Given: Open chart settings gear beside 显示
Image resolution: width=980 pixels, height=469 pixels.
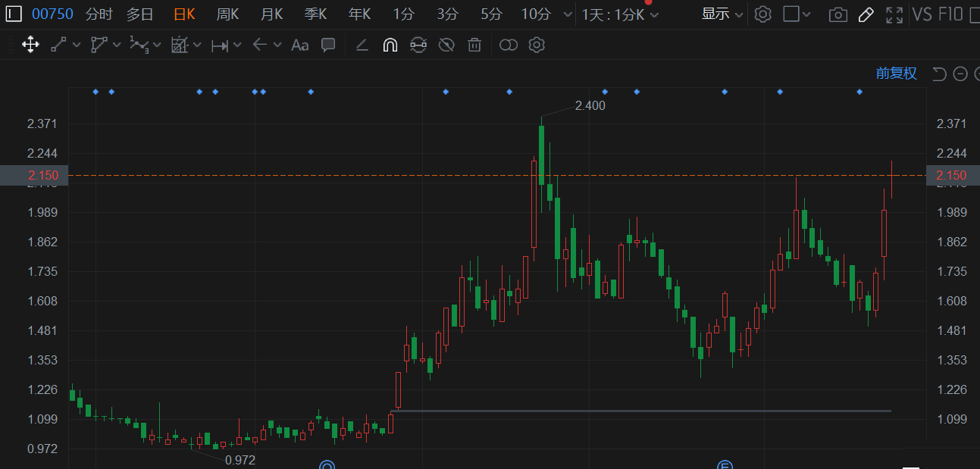Looking at the screenshot, I should pyautogui.click(x=762, y=14).
